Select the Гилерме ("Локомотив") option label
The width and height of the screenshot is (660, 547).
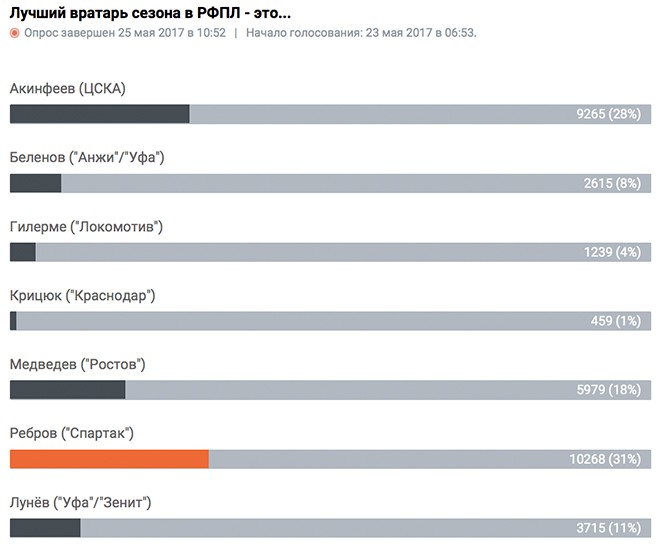[x=86, y=227]
